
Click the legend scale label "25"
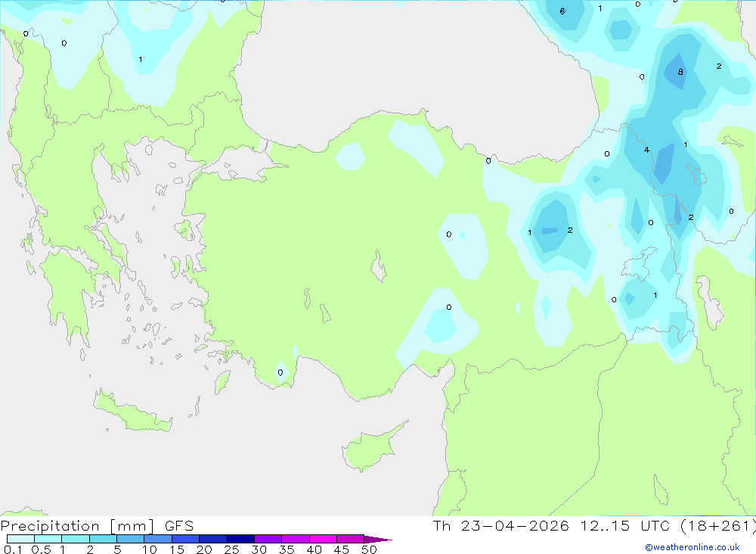(x=231, y=549)
